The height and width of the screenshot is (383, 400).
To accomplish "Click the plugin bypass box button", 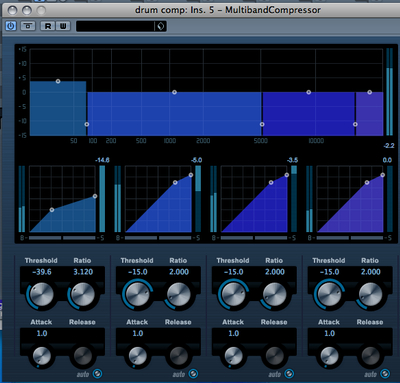I will pyautogui.click(x=28, y=26).
